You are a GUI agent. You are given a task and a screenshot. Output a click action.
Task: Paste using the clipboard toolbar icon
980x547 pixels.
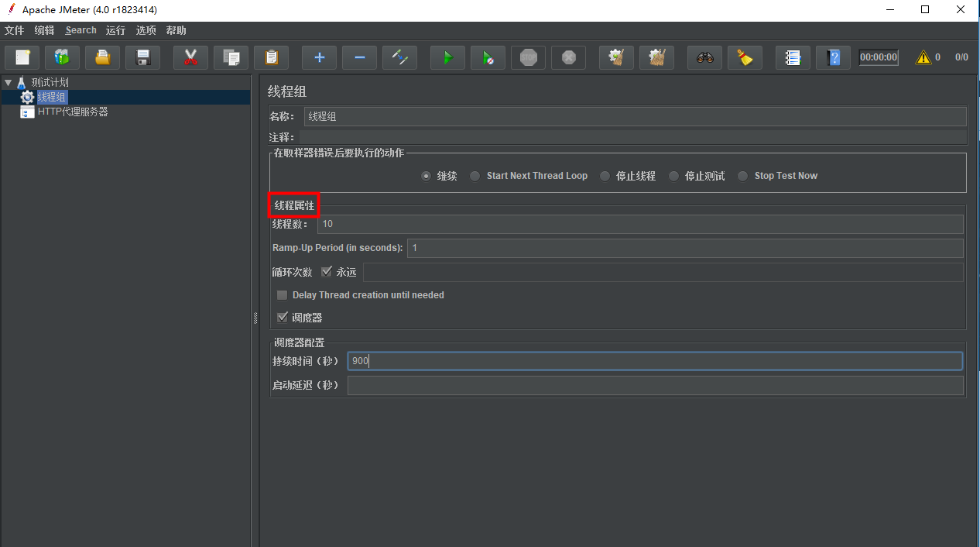(x=271, y=57)
